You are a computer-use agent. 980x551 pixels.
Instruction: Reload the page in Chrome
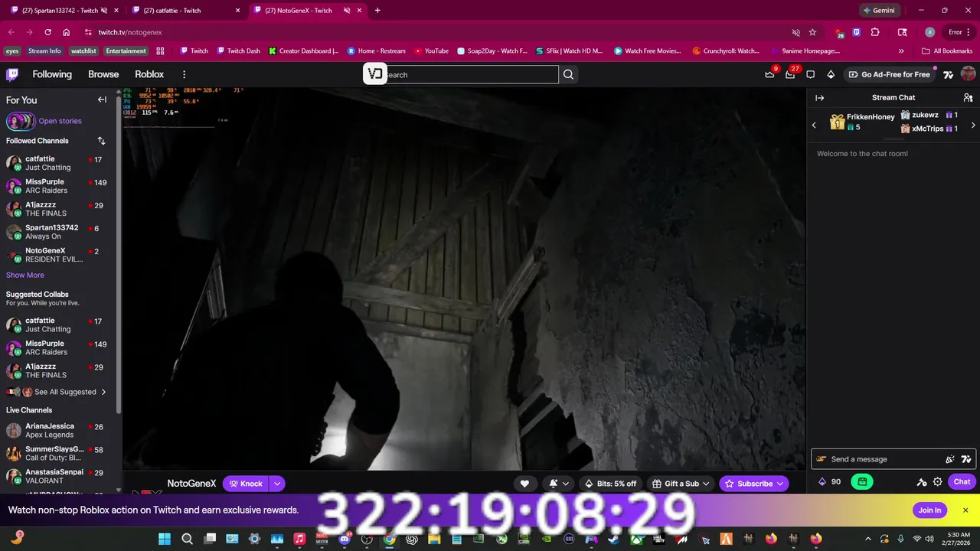pyautogui.click(x=47, y=32)
